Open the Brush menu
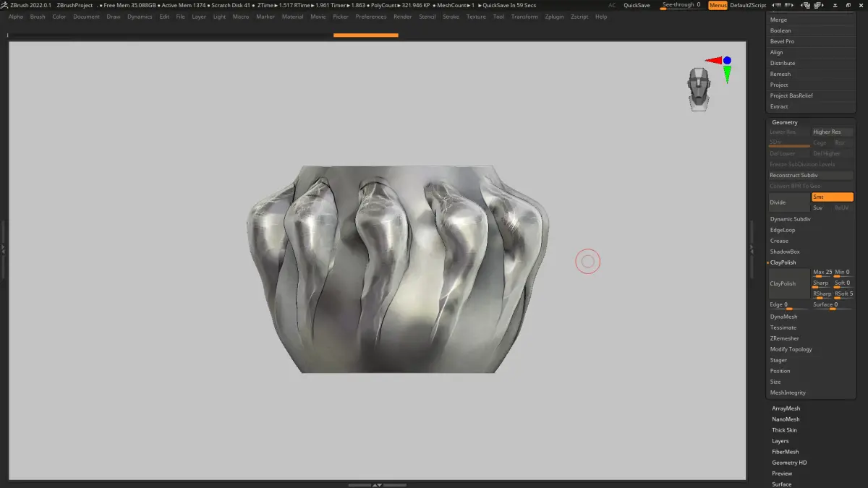Image resolution: width=868 pixels, height=488 pixels. [38, 17]
